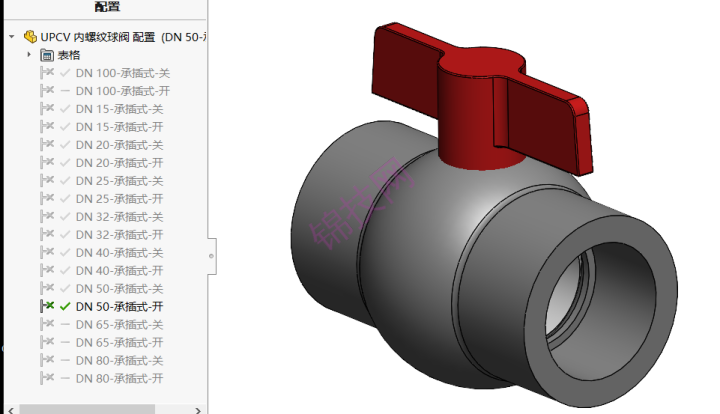
Task: Click the config icon beside DN 50-承插式-关
Action: pos(47,288)
